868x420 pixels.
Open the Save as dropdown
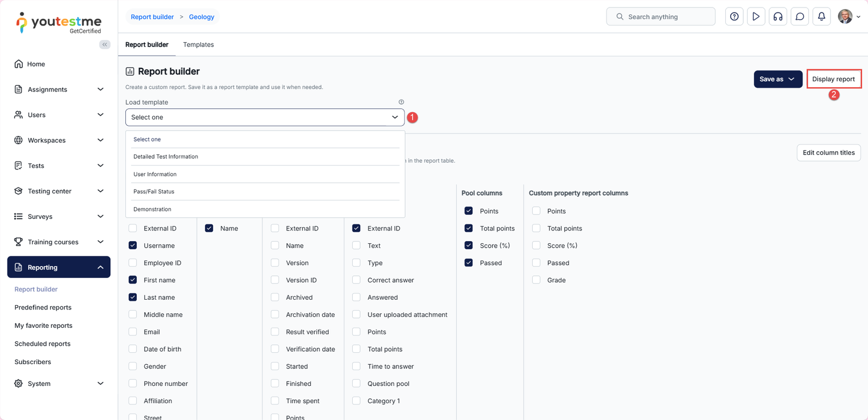coord(777,79)
